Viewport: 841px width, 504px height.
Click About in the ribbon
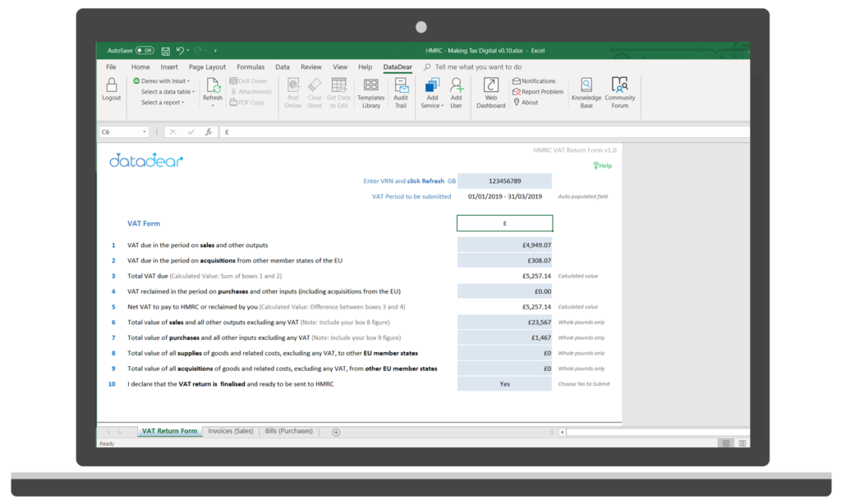coord(526,103)
